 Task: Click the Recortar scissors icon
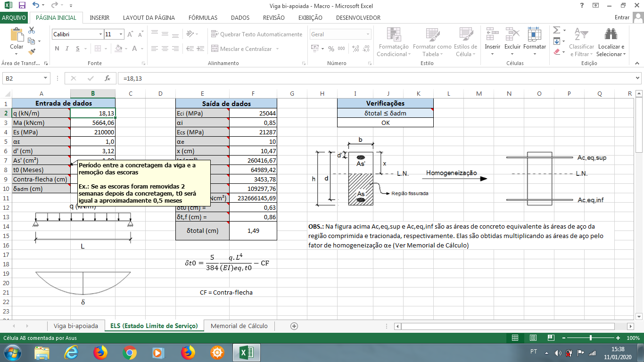(x=32, y=30)
